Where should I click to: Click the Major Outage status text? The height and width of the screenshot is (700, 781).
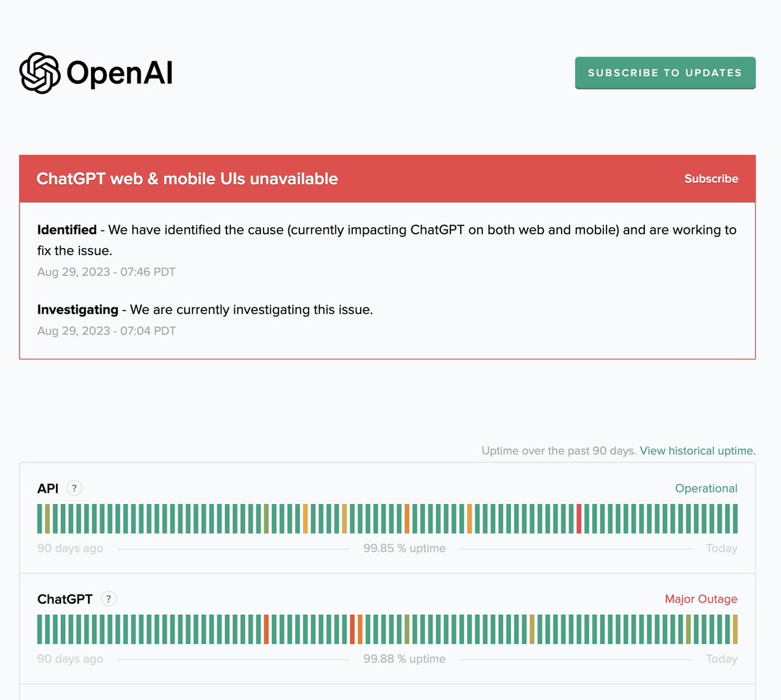point(701,599)
